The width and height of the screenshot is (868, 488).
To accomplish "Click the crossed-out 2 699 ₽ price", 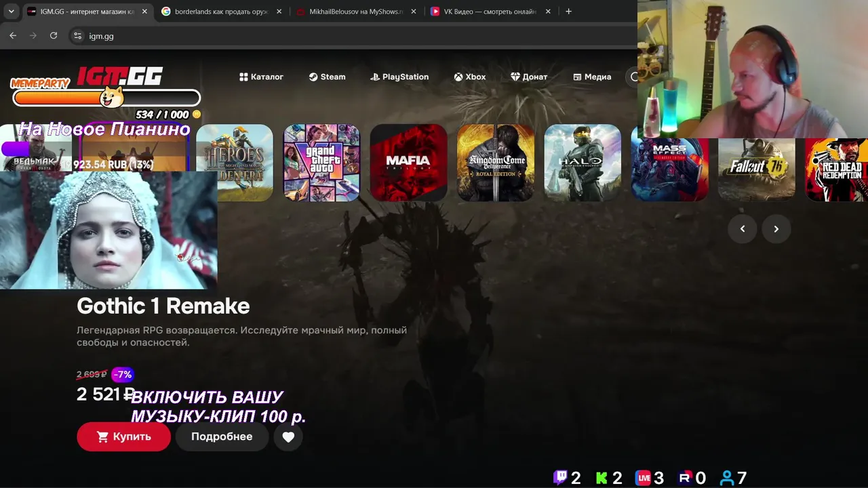I will click(x=92, y=374).
